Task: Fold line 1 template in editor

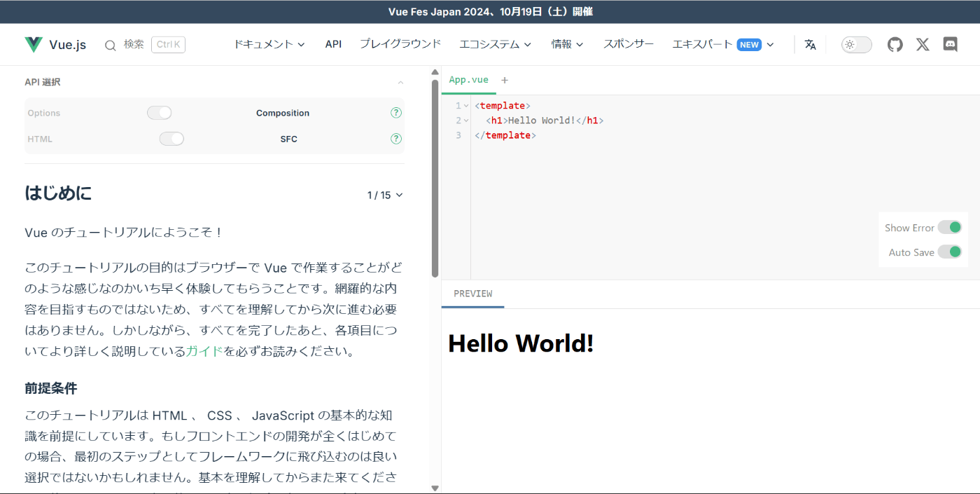Action: point(466,106)
